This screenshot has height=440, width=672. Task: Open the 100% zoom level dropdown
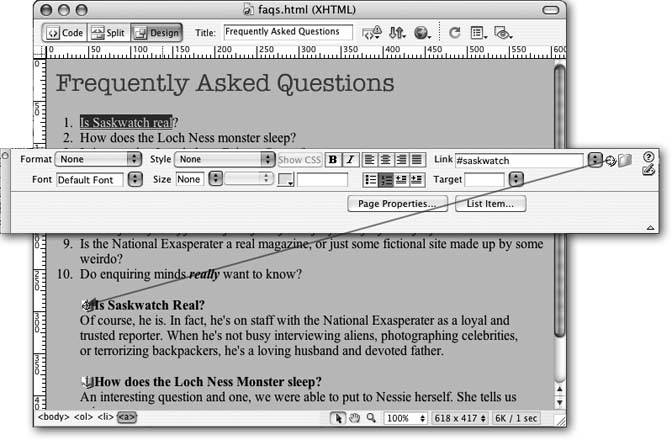405,418
